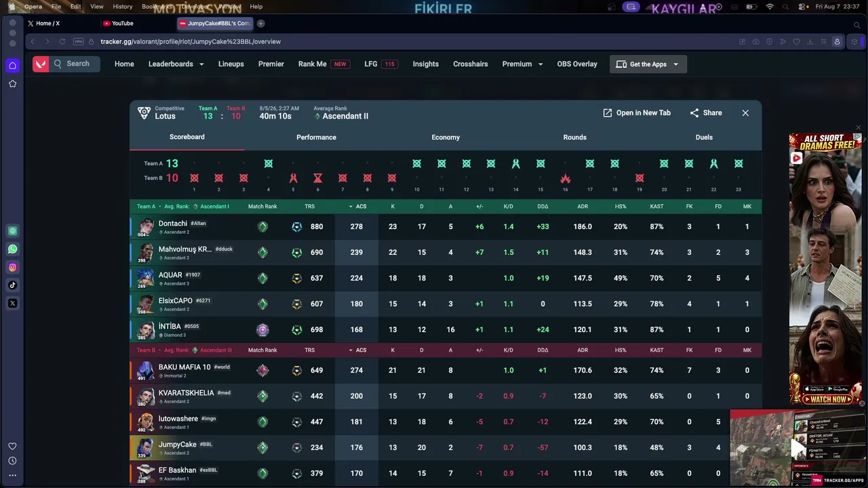Open the downloads icon in toolbar
Screen dimensions: 868x488
(810, 41)
